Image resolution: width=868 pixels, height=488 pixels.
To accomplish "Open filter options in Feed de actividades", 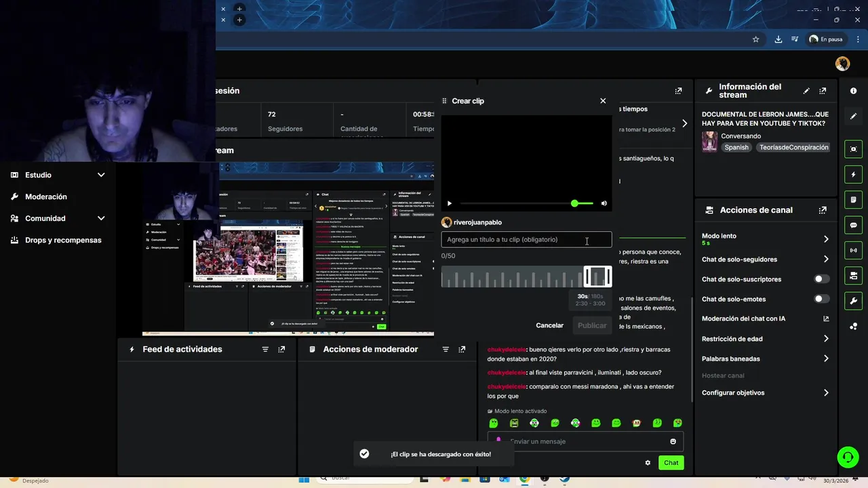I will [265, 349].
